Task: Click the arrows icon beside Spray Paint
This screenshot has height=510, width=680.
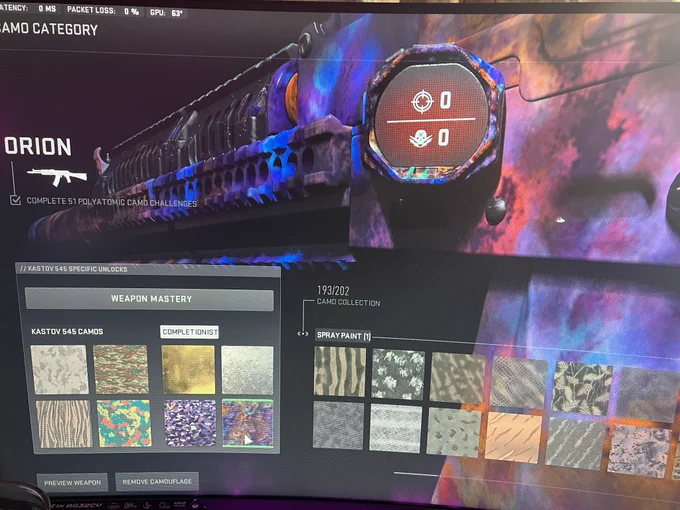Action: coord(302,333)
